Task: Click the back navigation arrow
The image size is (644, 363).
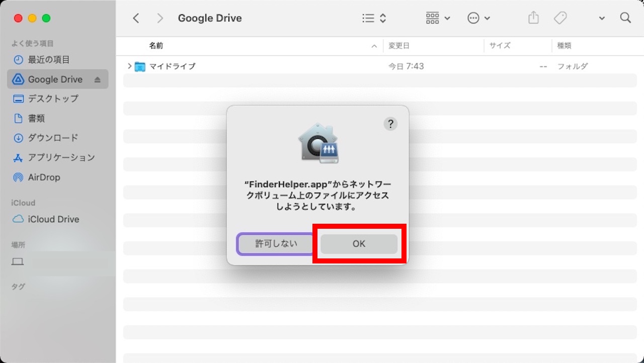Action: 136,18
